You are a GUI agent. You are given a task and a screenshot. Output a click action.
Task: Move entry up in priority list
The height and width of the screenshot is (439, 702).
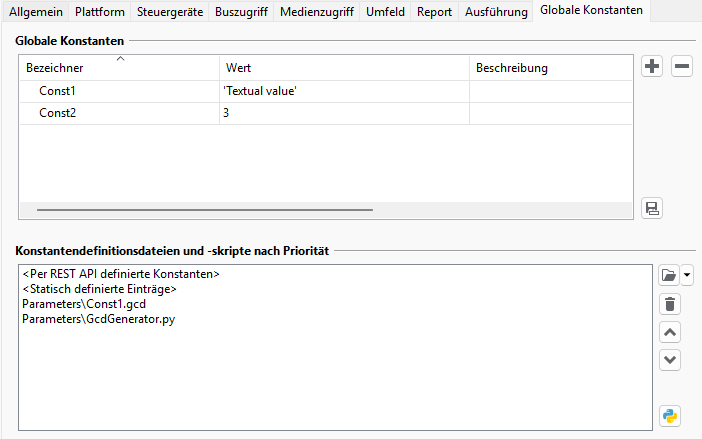coord(670,332)
